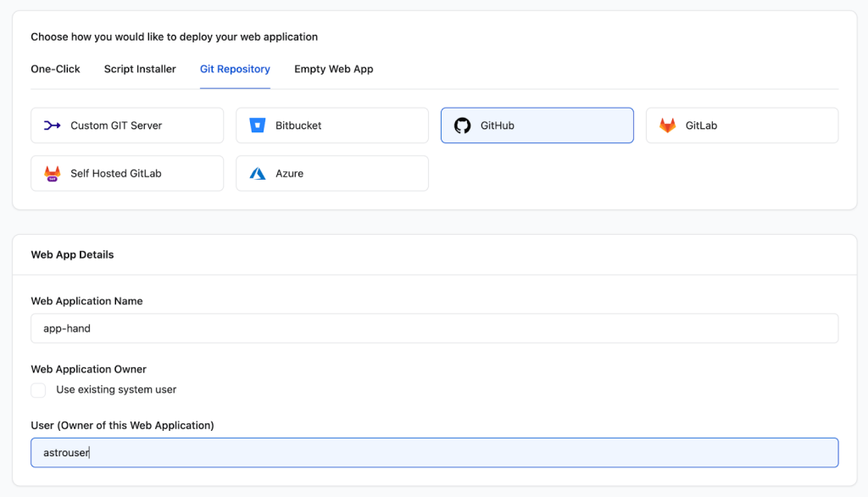Image resolution: width=868 pixels, height=497 pixels.
Task: Click the Custom GIT Server arrow icon
Action: tap(52, 126)
